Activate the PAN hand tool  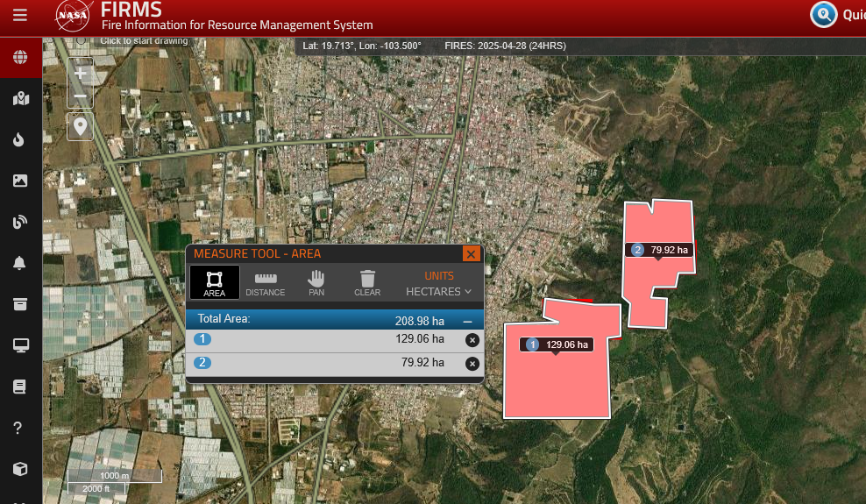pos(316,283)
